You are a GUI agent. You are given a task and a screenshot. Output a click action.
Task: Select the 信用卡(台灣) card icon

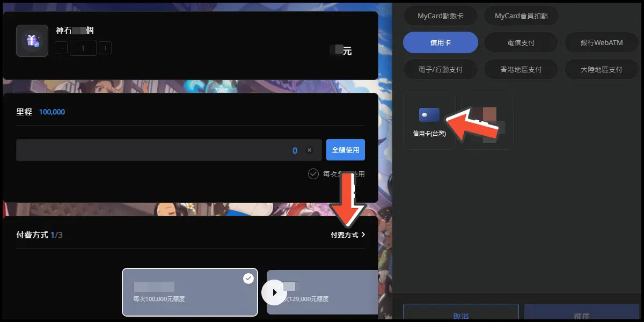(x=429, y=116)
